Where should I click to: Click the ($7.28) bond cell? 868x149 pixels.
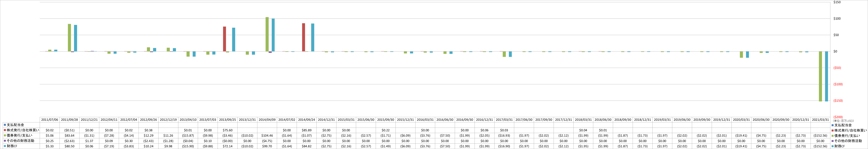[109, 136]
